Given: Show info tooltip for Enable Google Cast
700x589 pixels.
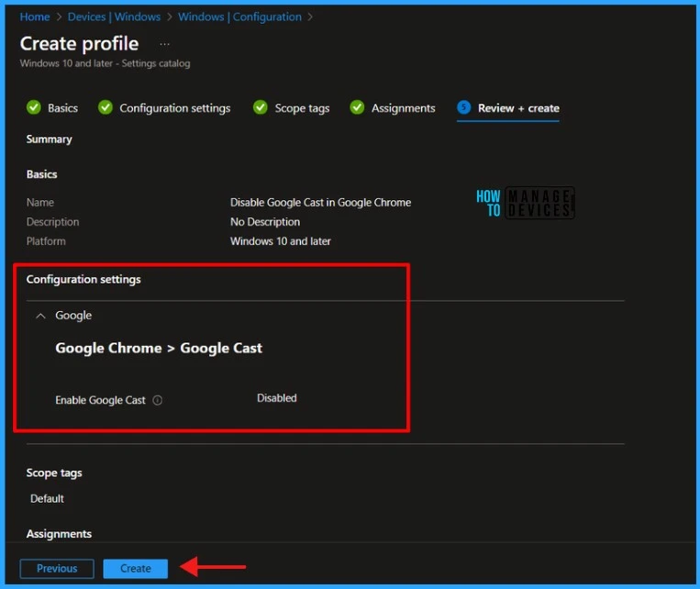Looking at the screenshot, I should [158, 400].
